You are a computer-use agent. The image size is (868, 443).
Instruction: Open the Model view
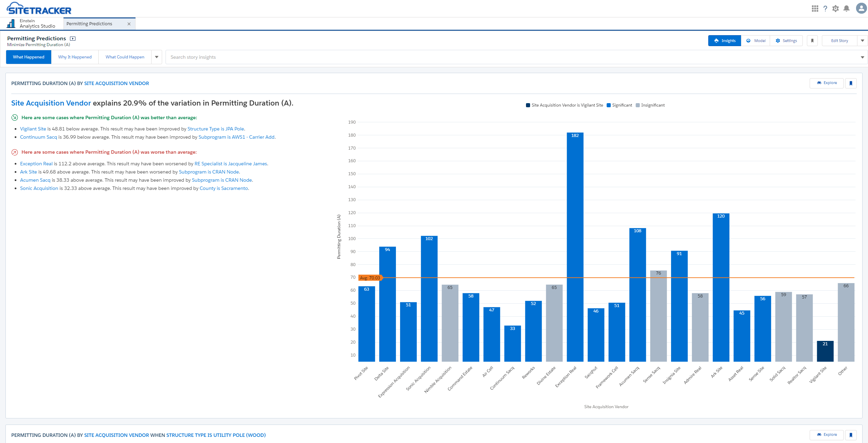(756, 41)
